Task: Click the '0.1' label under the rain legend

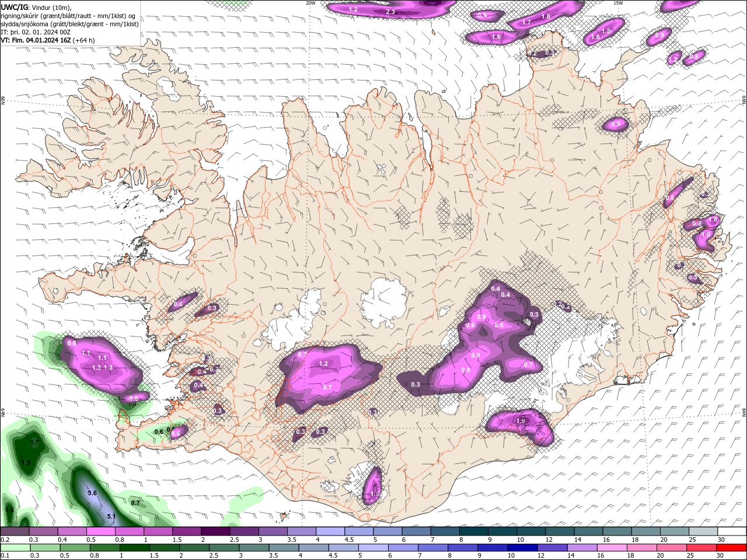Action: [x=5, y=556]
